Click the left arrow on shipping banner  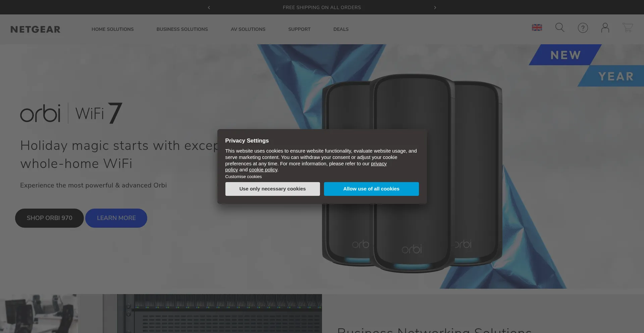[209, 7]
